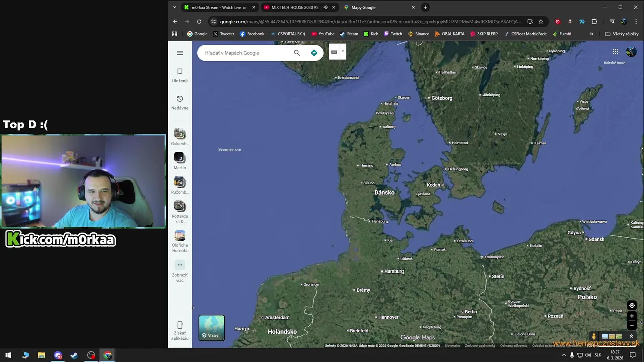Show hidden bookmarks with double chevron
644x362 pixels.
tap(591, 34)
